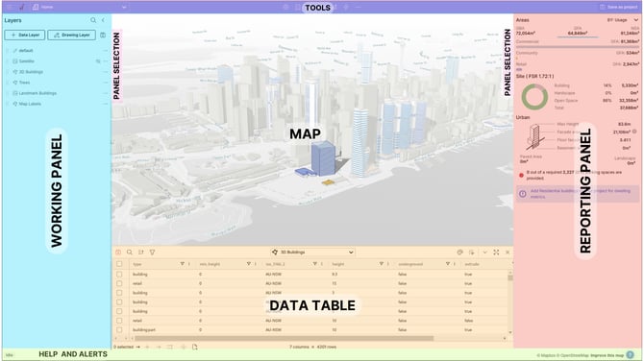Click the export file icon below table
The image size is (644, 361).
click(195, 347)
